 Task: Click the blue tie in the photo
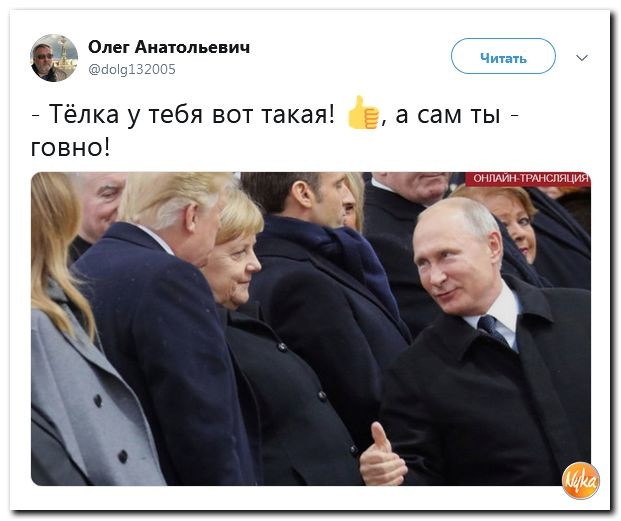pos(491,329)
